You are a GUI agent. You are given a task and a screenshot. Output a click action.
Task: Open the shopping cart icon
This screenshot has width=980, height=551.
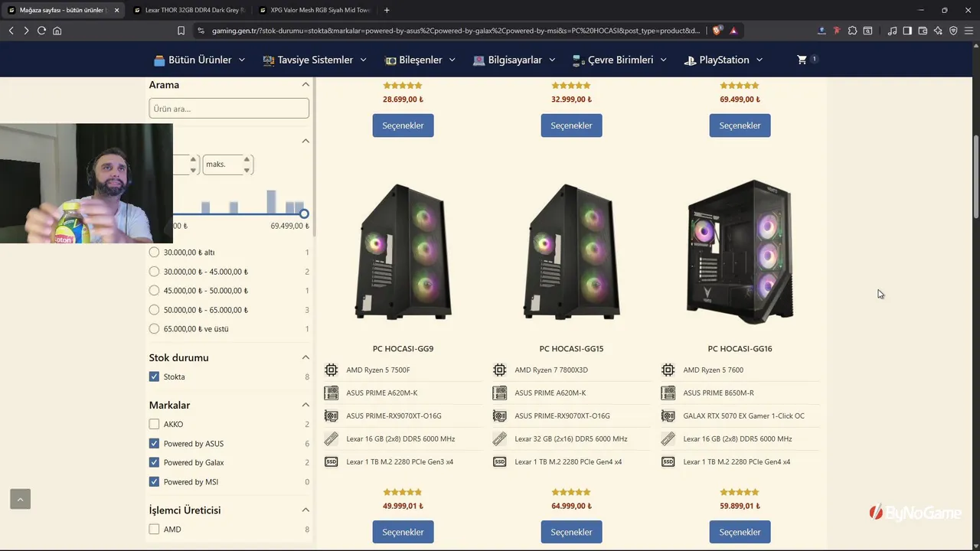(x=802, y=60)
